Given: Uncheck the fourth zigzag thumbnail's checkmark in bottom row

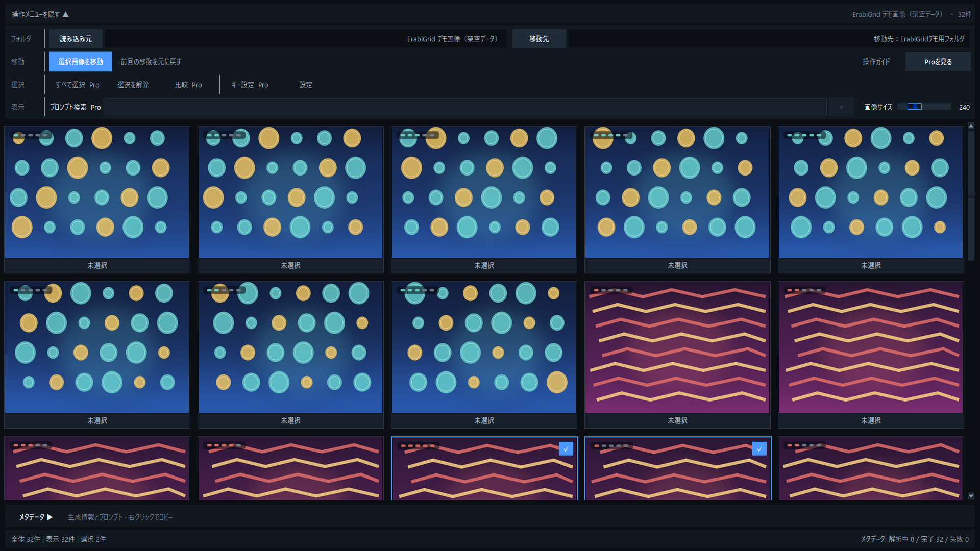Looking at the screenshot, I should [x=759, y=449].
